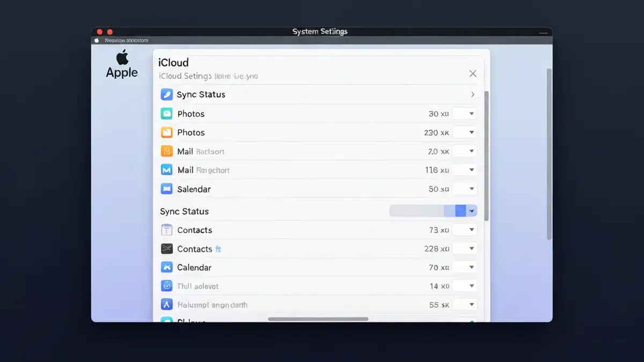
Task: Click the iCloud heading
Action: coord(173,63)
